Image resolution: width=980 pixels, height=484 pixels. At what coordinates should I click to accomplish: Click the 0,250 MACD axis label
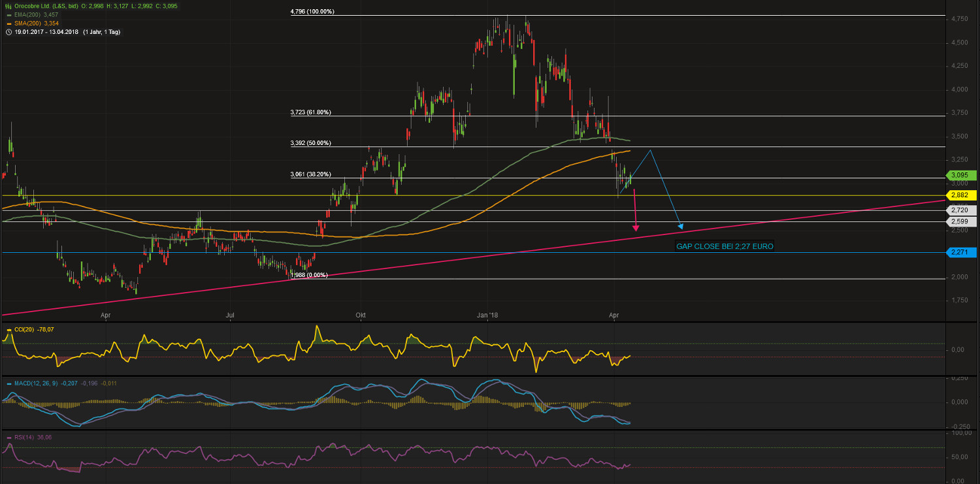(960, 378)
